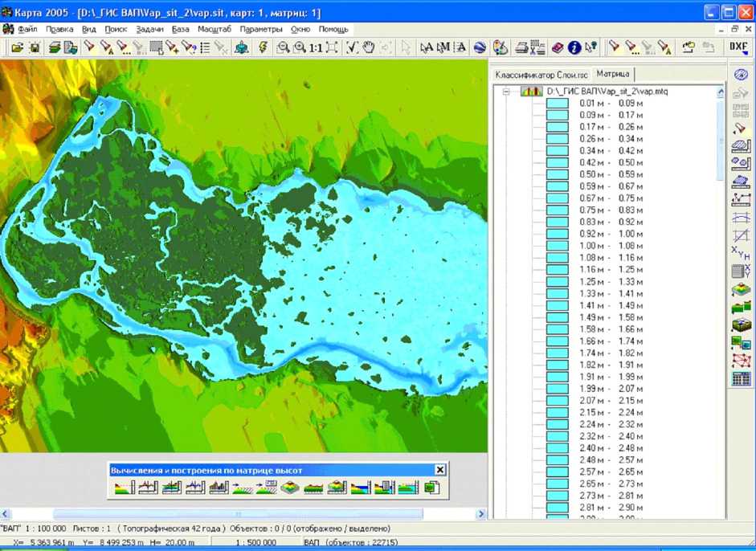The width and height of the screenshot is (756, 551).
Task: Open the blue info icon in the toolbar
Action: tap(574, 48)
